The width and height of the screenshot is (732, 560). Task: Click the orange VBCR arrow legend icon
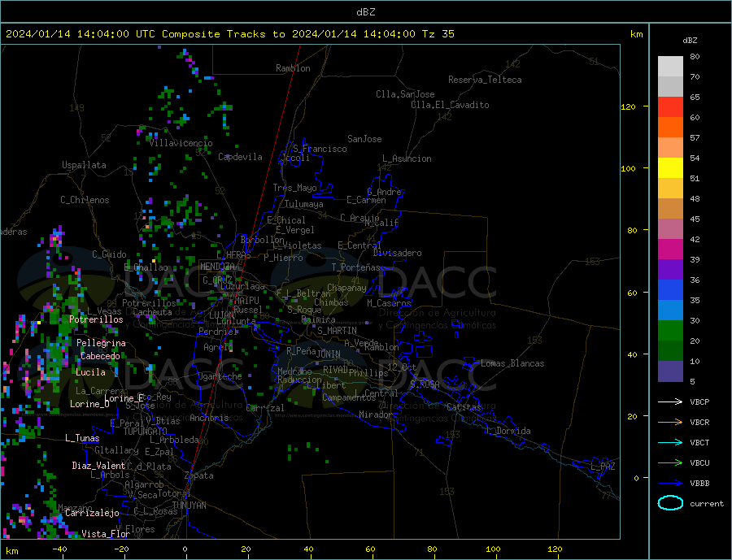pyautogui.click(x=670, y=422)
